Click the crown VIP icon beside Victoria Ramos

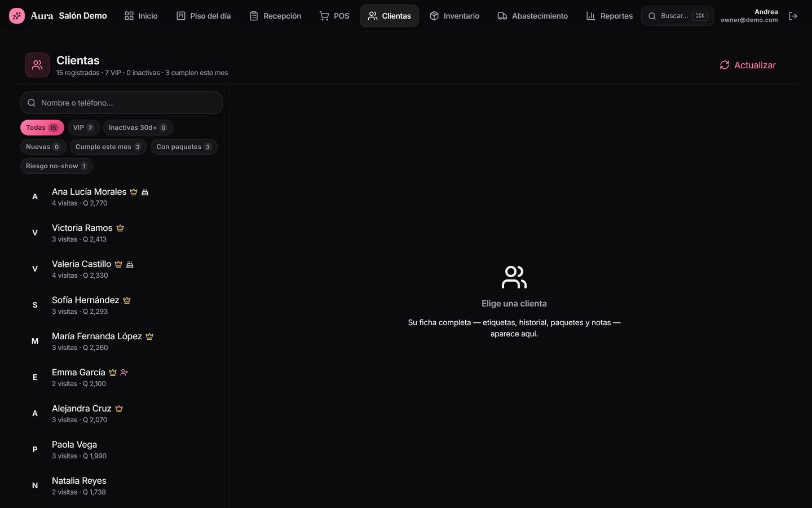(x=120, y=228)
